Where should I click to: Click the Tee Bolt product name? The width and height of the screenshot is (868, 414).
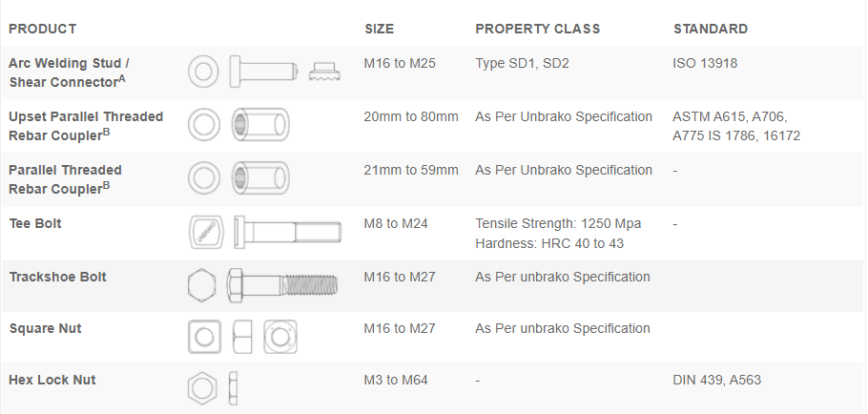click(35, 223)
